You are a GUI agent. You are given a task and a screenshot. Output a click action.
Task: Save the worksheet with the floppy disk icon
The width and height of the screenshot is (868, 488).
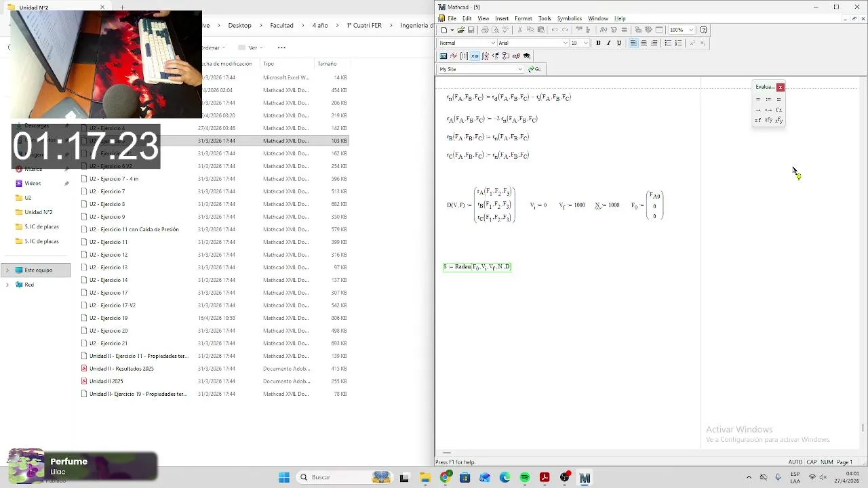point(471,30)
